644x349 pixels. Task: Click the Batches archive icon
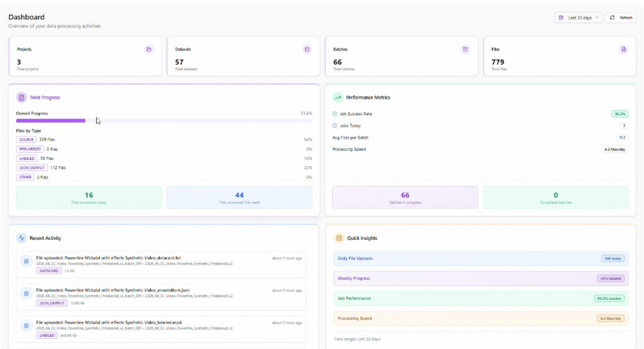click(x=465, y=50)
